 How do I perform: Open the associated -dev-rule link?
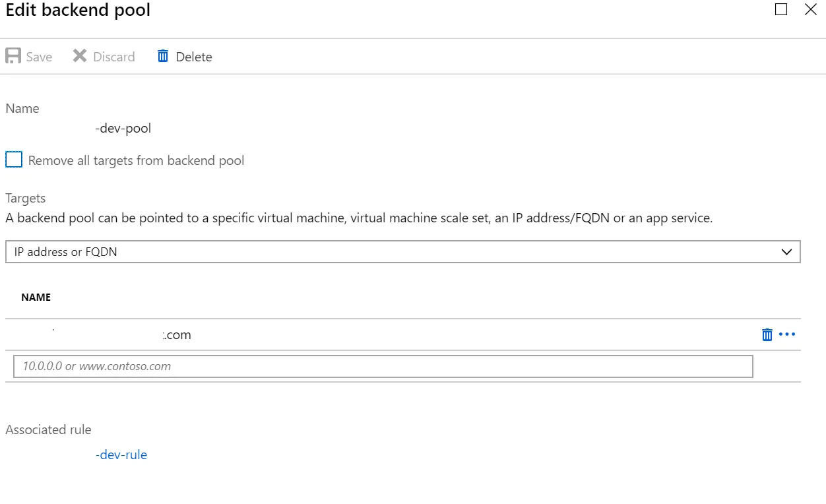coord(121,455)
